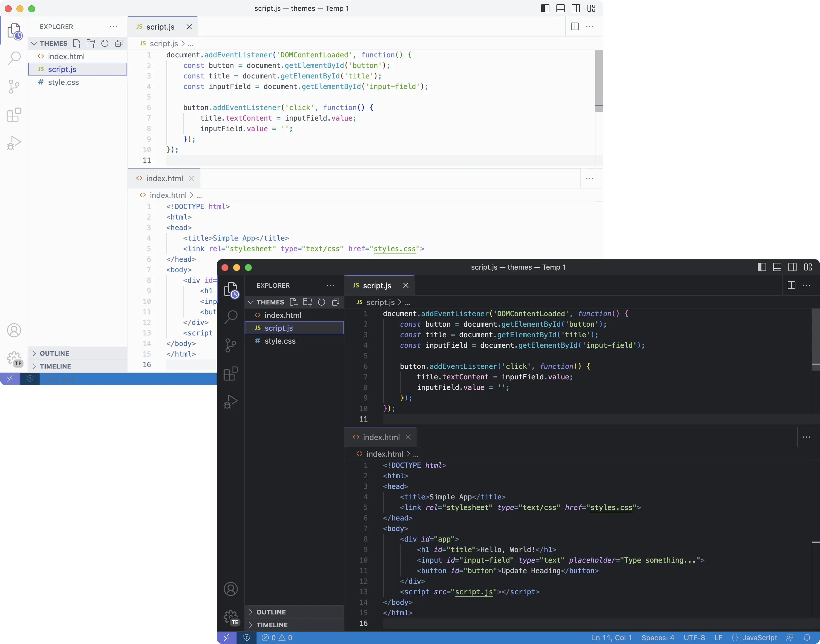
Task: Open Accounts icon in dark window
Action: 230,589
